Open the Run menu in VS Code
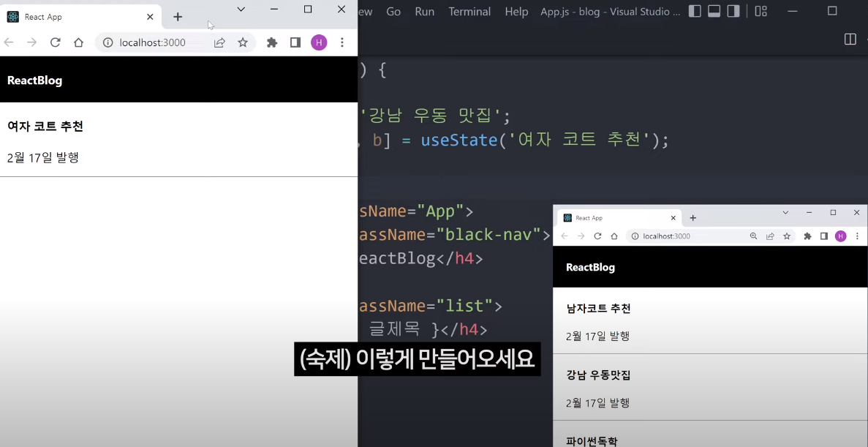This screenshot has height=447, width=868. click(x=425, y=12)
